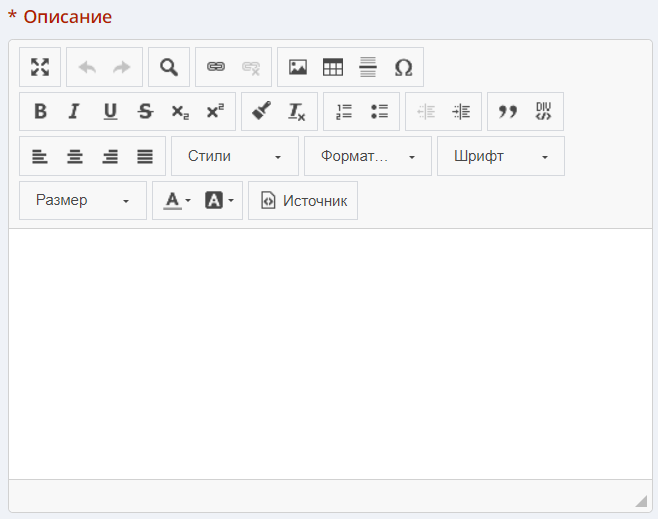The image size is (658, 519).
Task: Click the copy formatting paintbrush icon
Action: tap(262, 112)
